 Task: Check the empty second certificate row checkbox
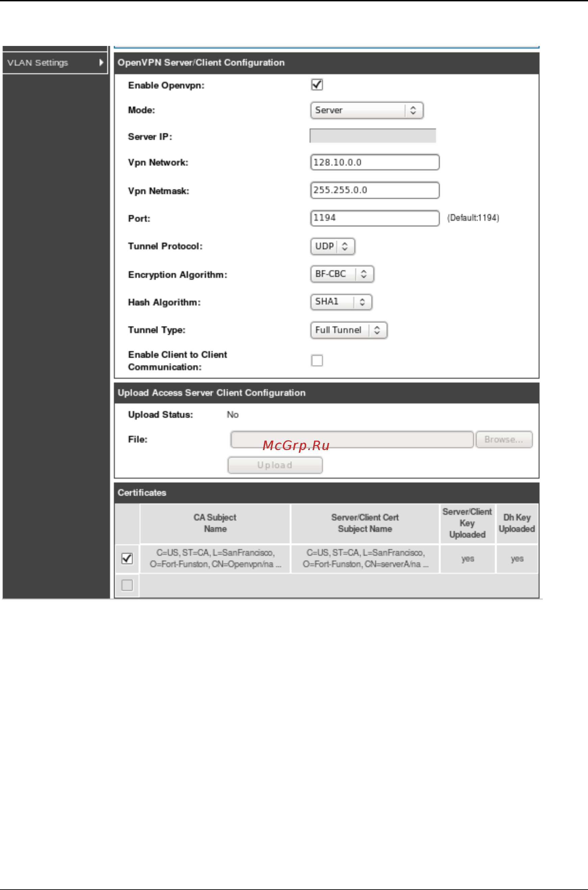(127, 585)
